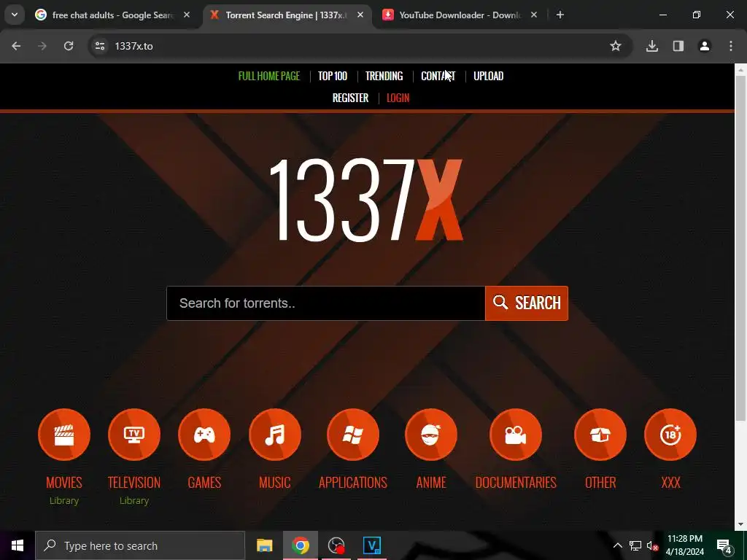Open the Documentaries camera icon
747x560 pixels.
(516, 435)
